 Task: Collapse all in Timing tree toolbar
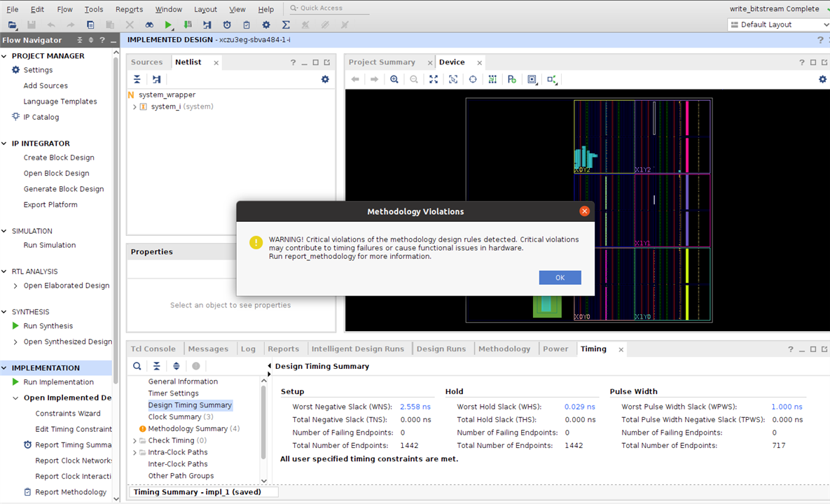157,366
